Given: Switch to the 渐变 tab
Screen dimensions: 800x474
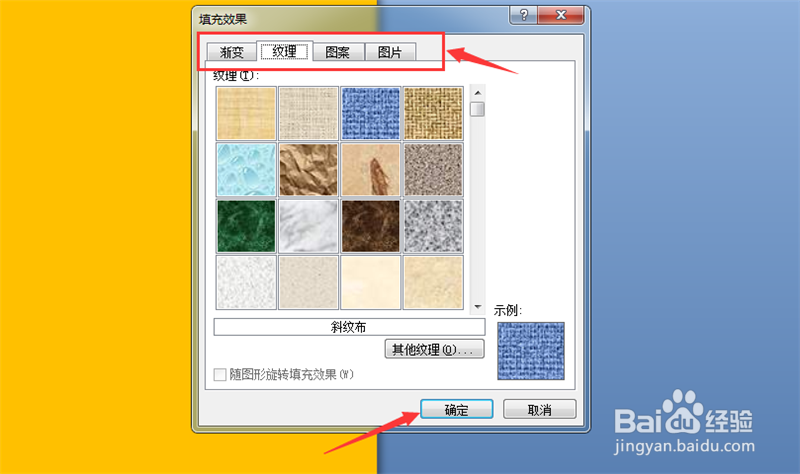Looking at the screenshot, I should (x=232, y=52).
